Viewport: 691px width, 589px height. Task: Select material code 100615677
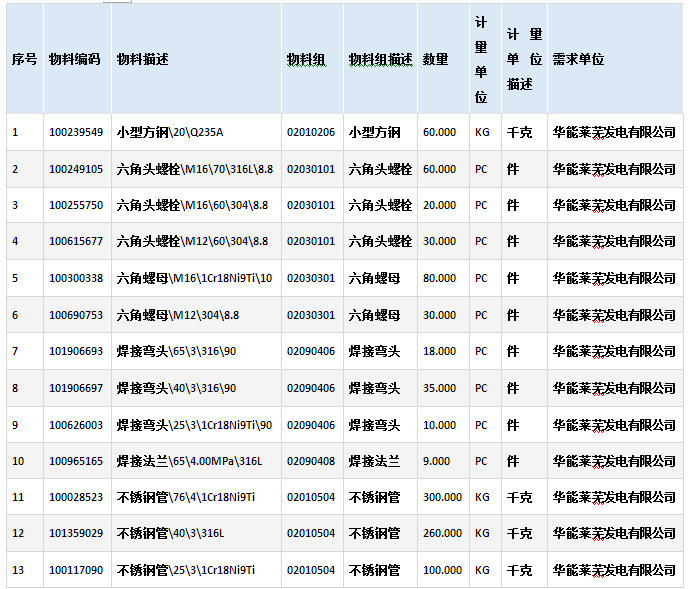[76, 241]
